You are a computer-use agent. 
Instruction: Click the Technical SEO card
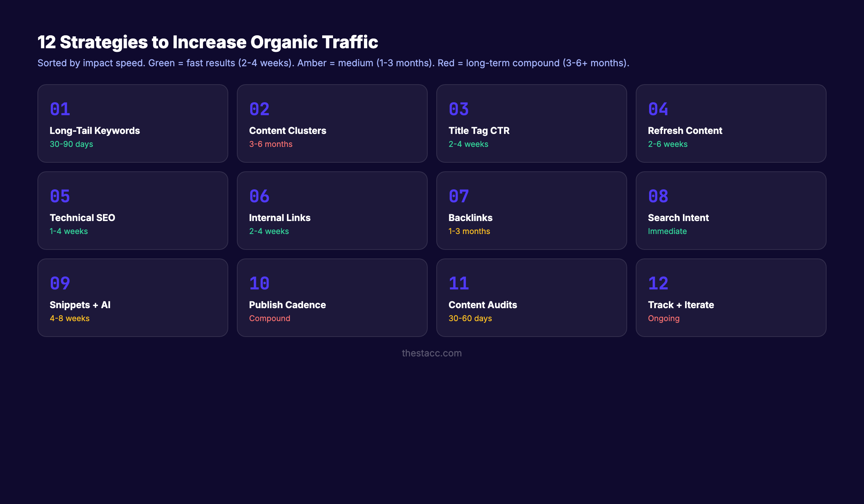132,211
